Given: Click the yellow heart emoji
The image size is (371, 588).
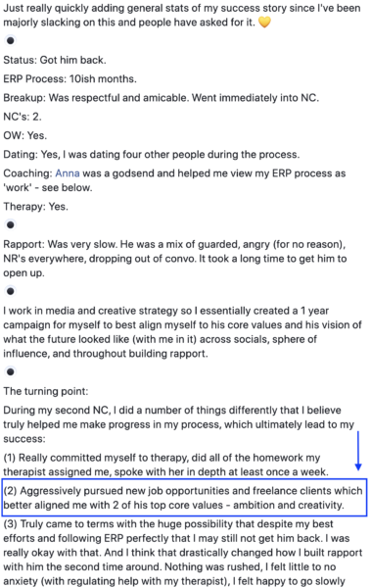Looking at the screenshot, I should [264, 23].
